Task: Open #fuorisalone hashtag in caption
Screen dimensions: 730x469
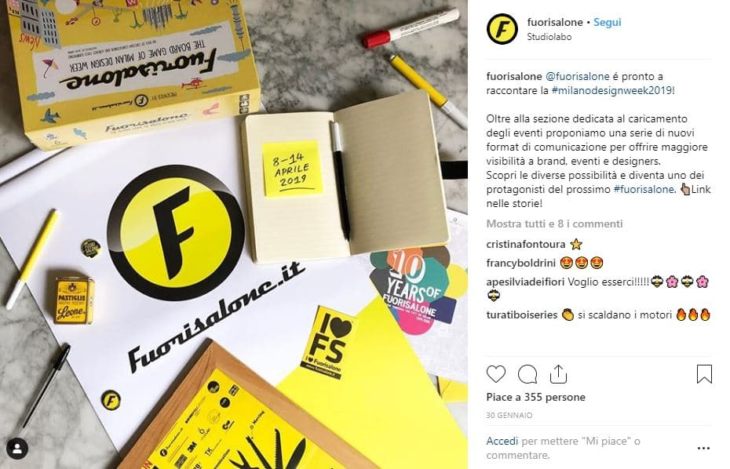Action: click(x=643, y=189)
